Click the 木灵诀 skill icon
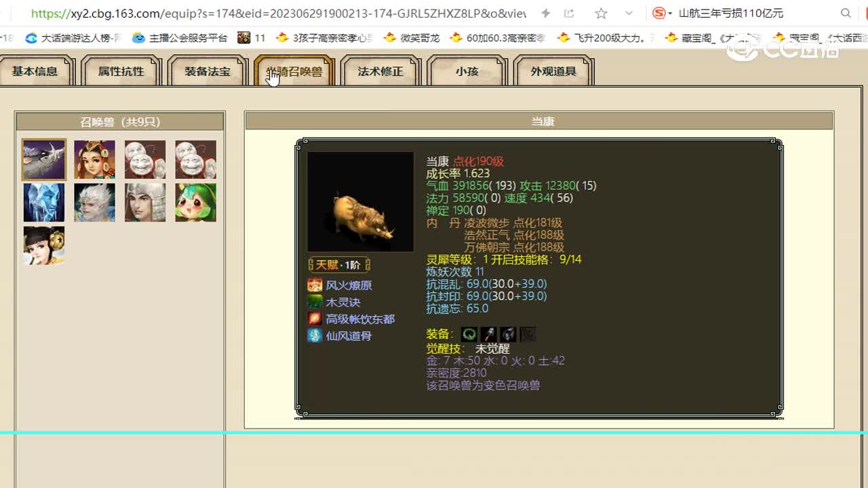The height and width of the screenshot is (488, 868). click(315, 302)
